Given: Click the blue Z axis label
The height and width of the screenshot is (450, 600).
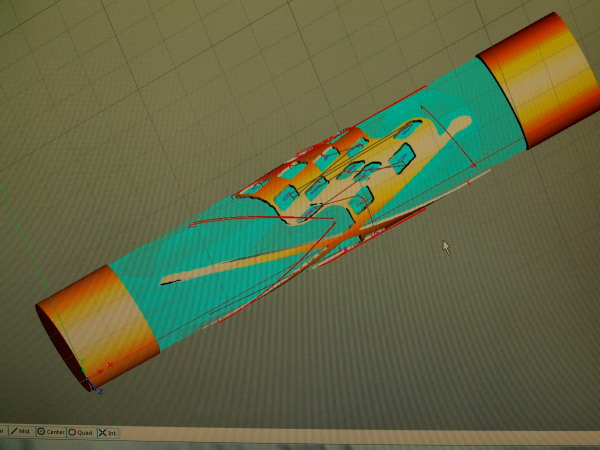Looking at the screenshot, I should [101, 391].
